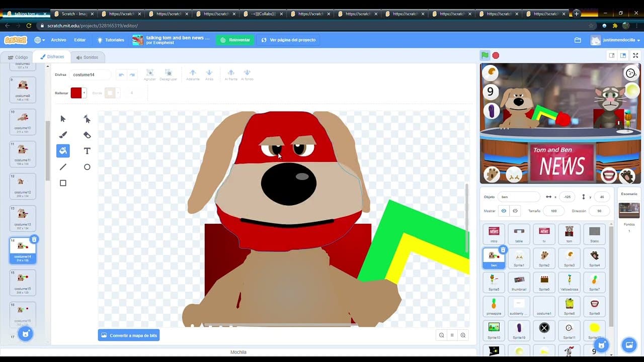644x362 pixels.
Task: Enter full screen stage mode
Action: pos(635,55)
